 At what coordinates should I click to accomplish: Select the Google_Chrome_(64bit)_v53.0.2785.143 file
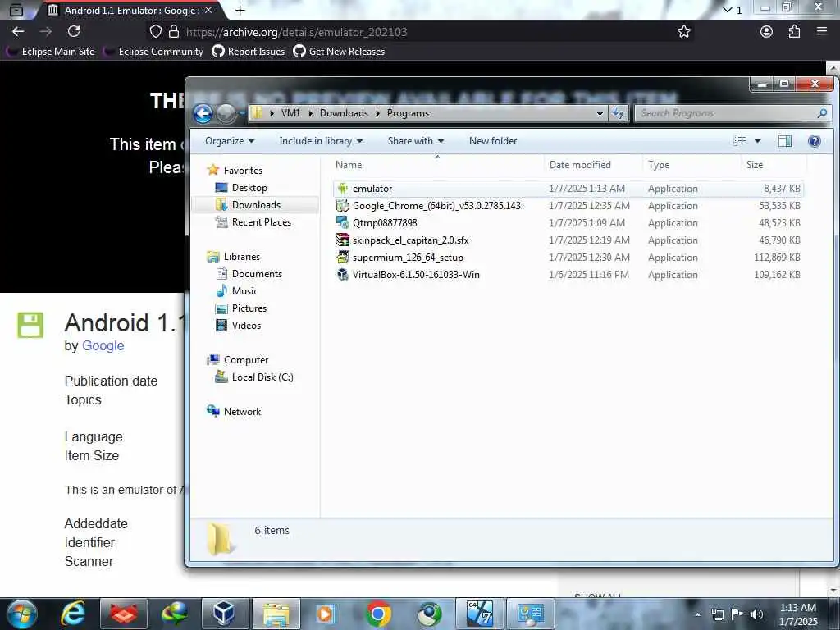pos(568,206)
